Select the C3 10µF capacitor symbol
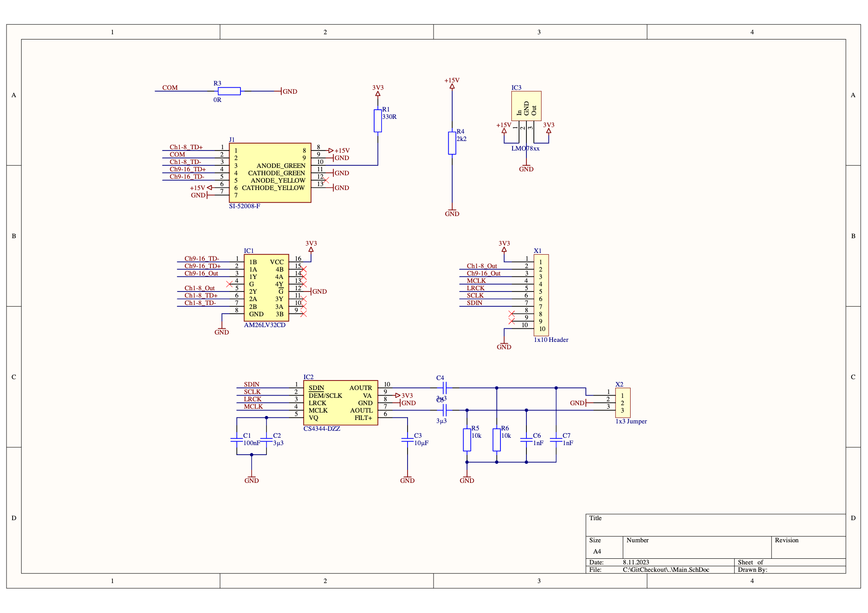This screenshot has width=868, height=613. (x=407, y=440)
